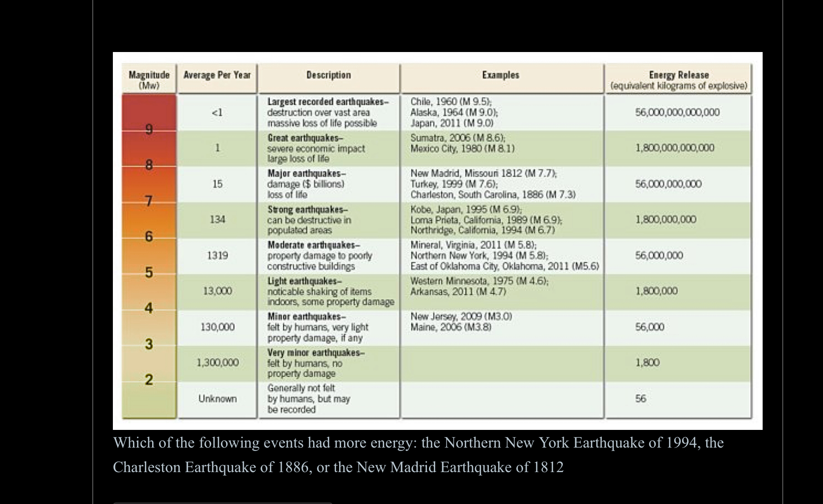Viewport: 823px width, 504px height.
Task: Click the 'Magnitude (Mw)' column header
Action: click(149, 80)
